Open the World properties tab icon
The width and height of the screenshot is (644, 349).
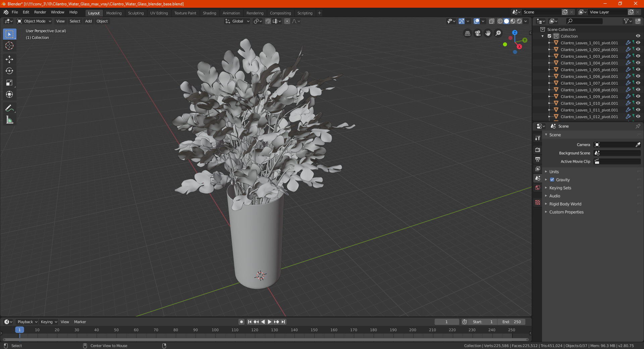coord(538,188)
